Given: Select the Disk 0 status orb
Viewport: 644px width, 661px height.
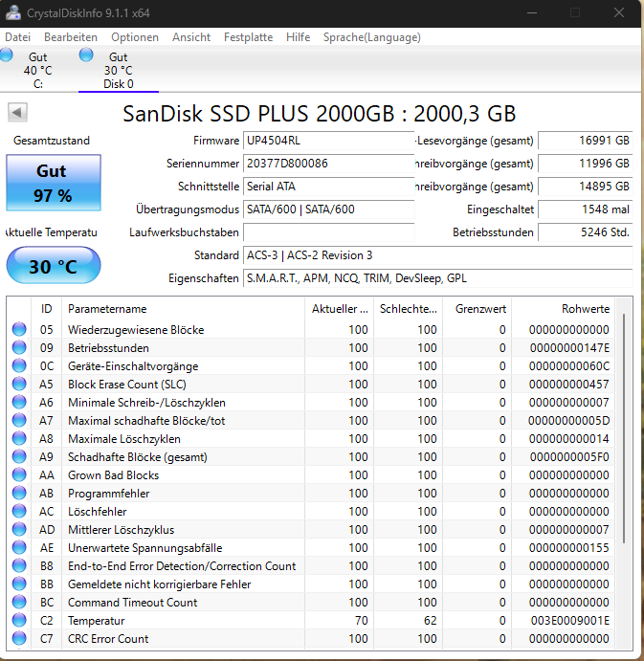Looking at the screenshot, I should pos(86,55).
